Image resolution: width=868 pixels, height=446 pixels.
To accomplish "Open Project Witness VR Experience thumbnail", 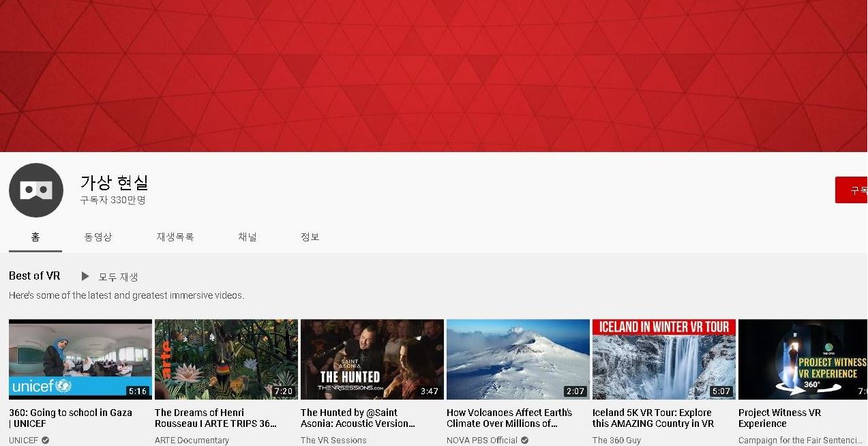I will coord(803,359).
